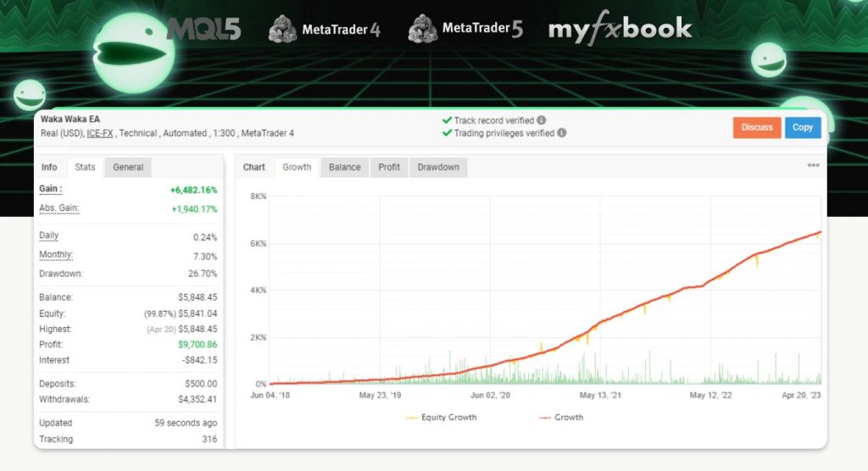Click the May 13, '21 axis date
Screen dimensions: 868x471
[600, 395]
